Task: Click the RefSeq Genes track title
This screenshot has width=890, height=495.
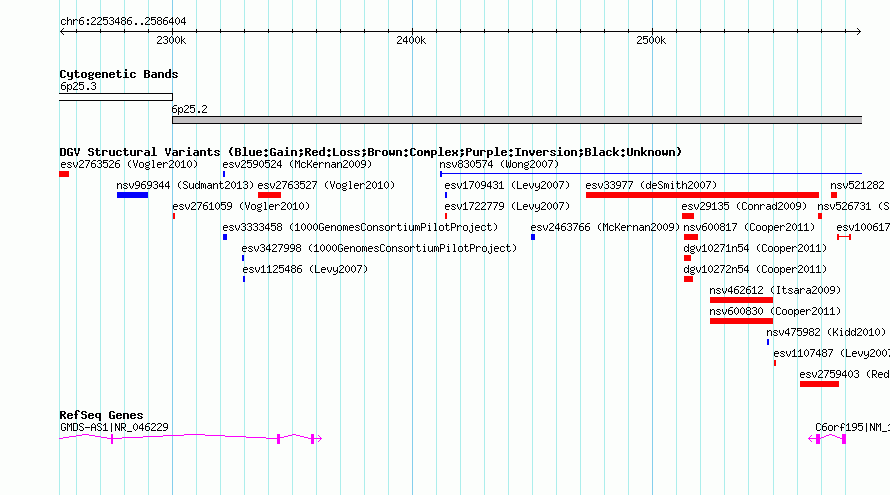Action: pyautogui.click(x=101, y=415)
